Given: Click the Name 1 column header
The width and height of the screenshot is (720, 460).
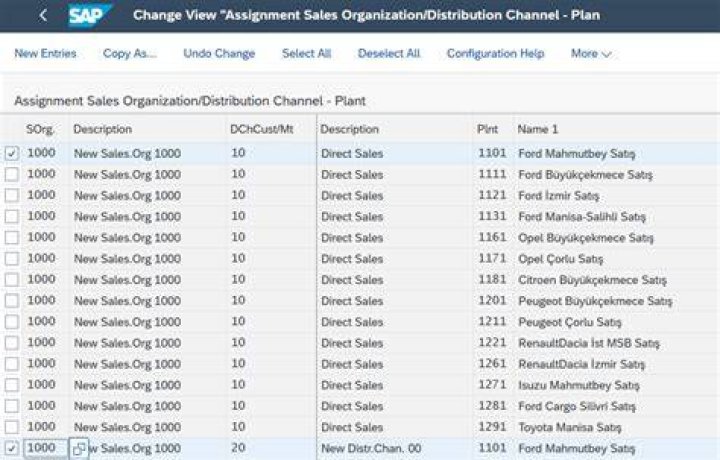Looking at the screenshot, I should coord(538,129).
